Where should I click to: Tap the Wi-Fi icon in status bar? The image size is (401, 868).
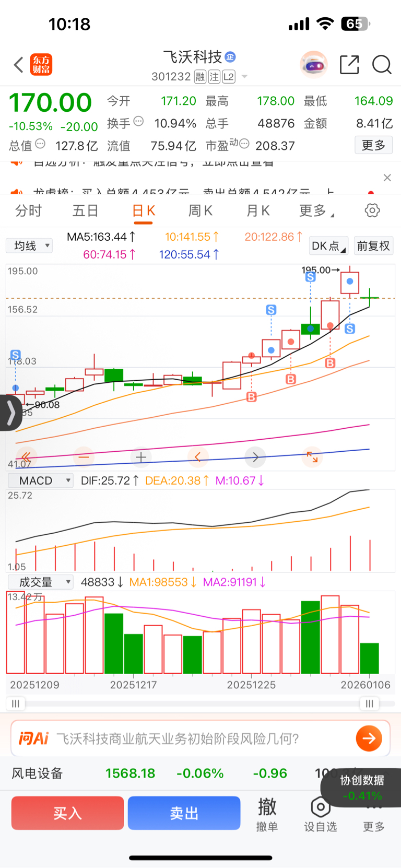[x=326, y=24]
